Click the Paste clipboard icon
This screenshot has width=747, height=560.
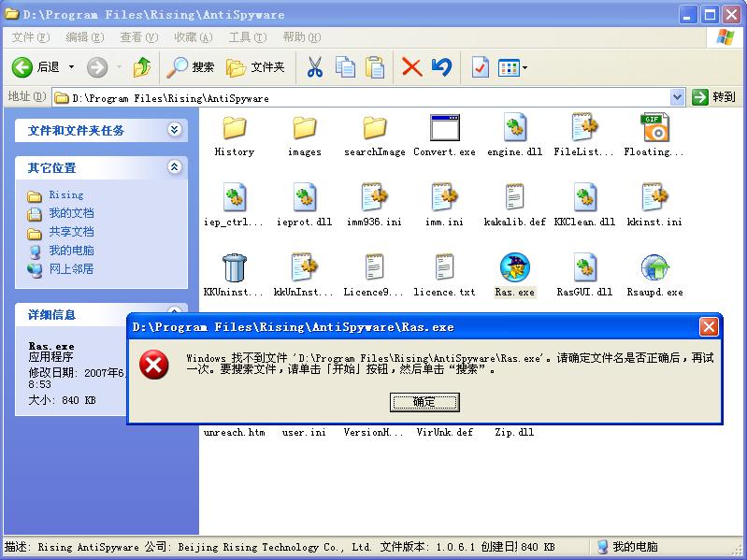pyautogui.click(x=375, y=67)
